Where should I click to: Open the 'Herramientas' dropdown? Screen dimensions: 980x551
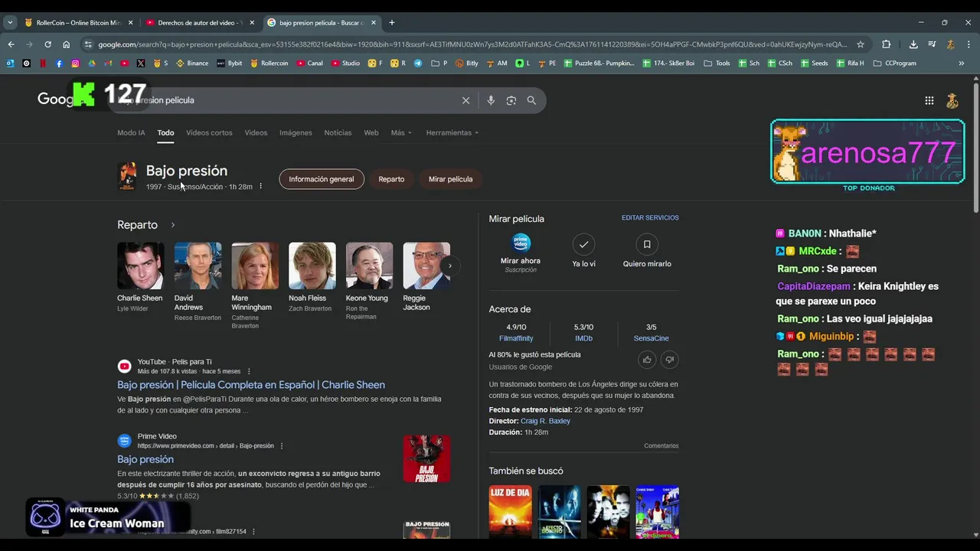452,132
